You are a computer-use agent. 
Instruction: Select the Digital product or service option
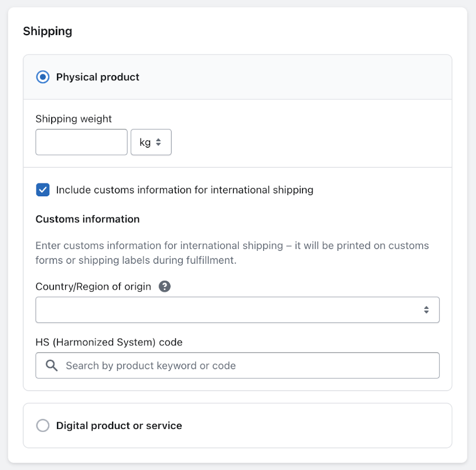(42, 425)
